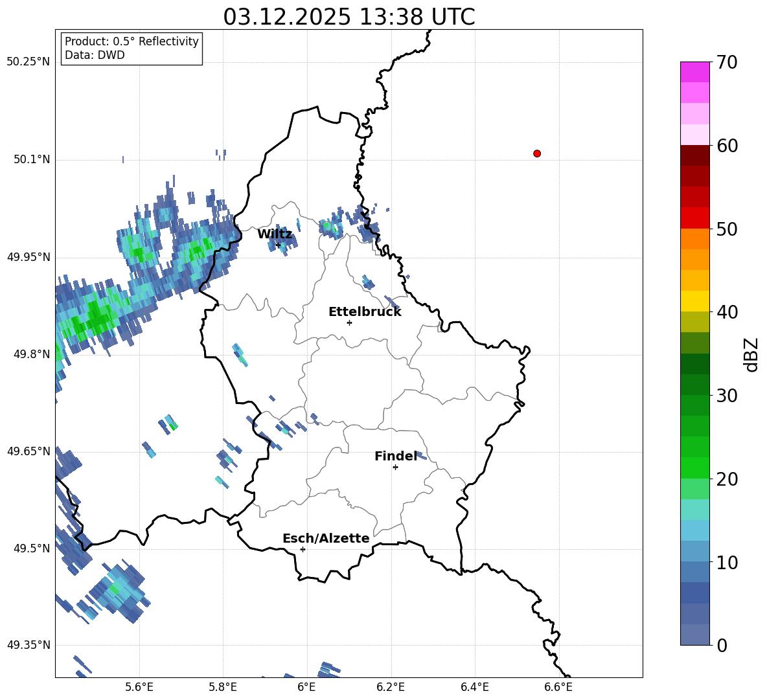767x700 pixels.
Task: Click the Ettelbruck location cross marker
Action: [349, 322]
